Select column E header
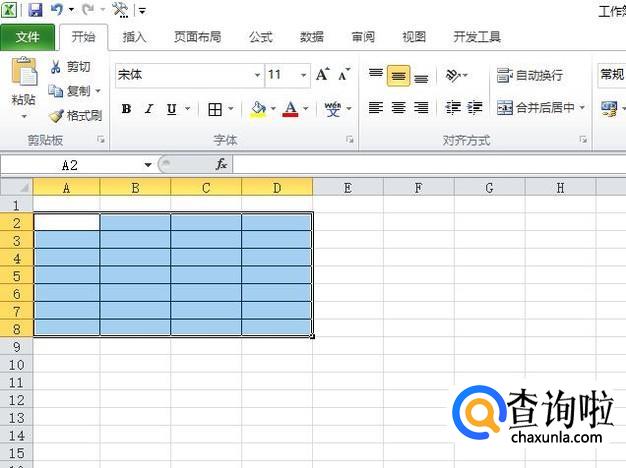The image size is (626, 468). pyautogui.click(x=347, y=187)
